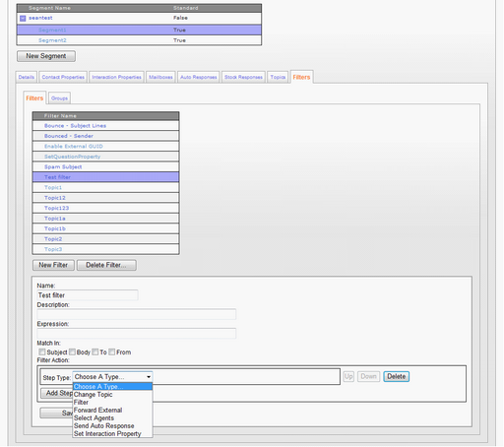The height and width of the screenshot is (447, 504).
Task: Go to the Stock Responses tab
Action: tap(243, 77)
